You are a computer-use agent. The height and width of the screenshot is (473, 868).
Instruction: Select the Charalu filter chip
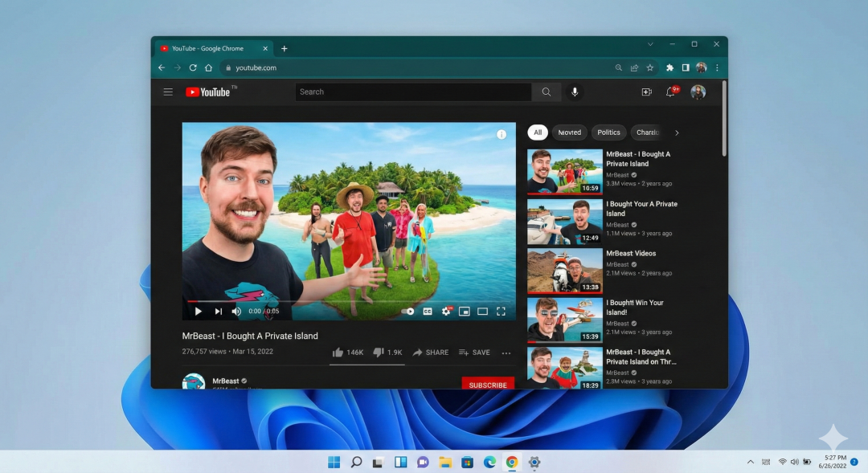(x=646, y=133)
